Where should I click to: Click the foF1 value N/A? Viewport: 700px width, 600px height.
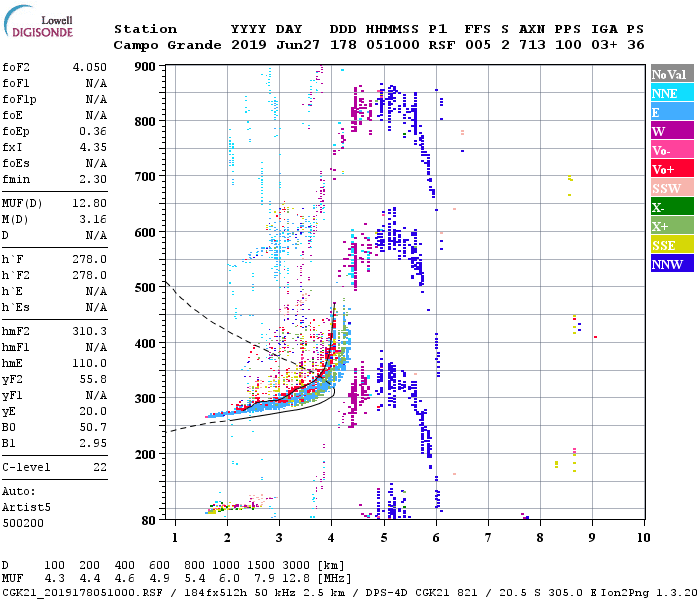tap(96, 83)
